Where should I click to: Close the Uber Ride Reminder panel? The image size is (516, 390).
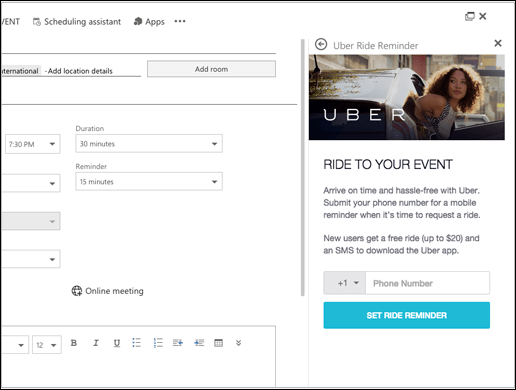(498, 43)
